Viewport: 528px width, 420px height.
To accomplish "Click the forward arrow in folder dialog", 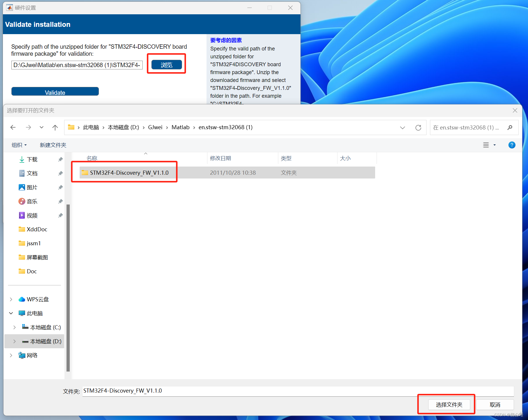I will tap(28, 127).
